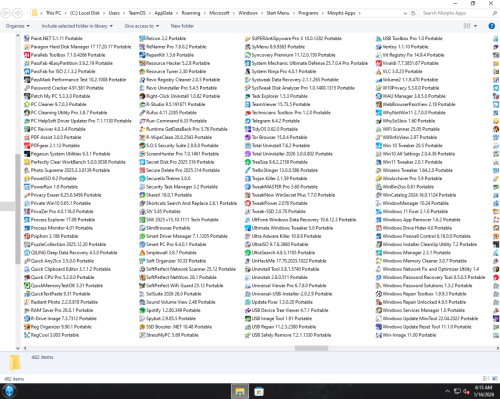Select the Paint.NET 5.1.11 Portable icon
This screenshot has height=399, width=500.
tap(27, 38)
